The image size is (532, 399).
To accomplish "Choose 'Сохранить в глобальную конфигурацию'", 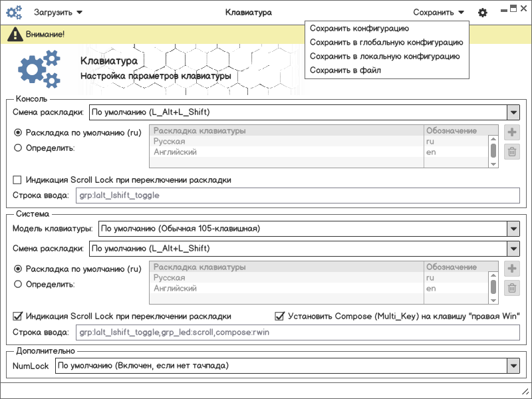I will click(386, 42).
